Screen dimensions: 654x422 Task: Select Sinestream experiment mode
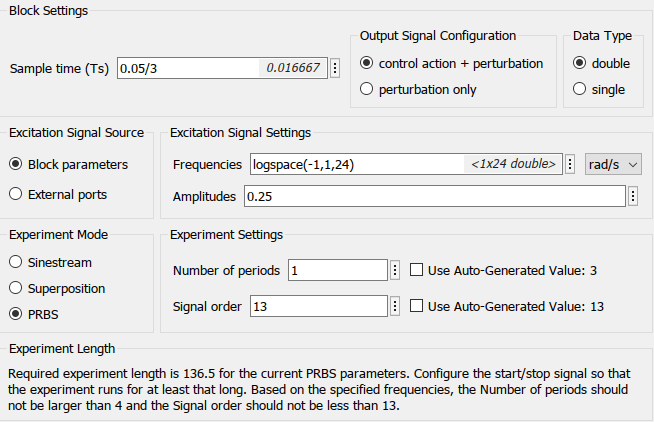tap(15, 262)
